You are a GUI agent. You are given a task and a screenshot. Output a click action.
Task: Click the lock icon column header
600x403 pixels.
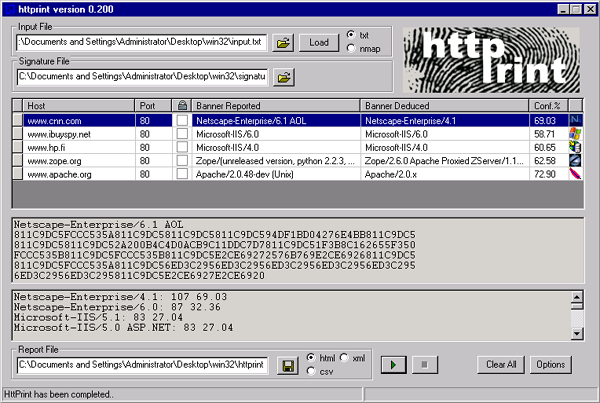point(181,105)
